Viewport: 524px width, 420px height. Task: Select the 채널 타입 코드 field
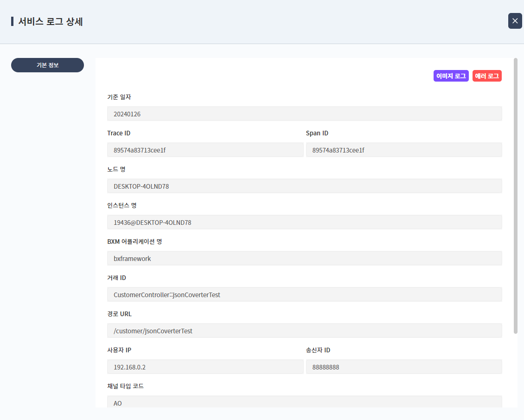[x=305, y=402]
